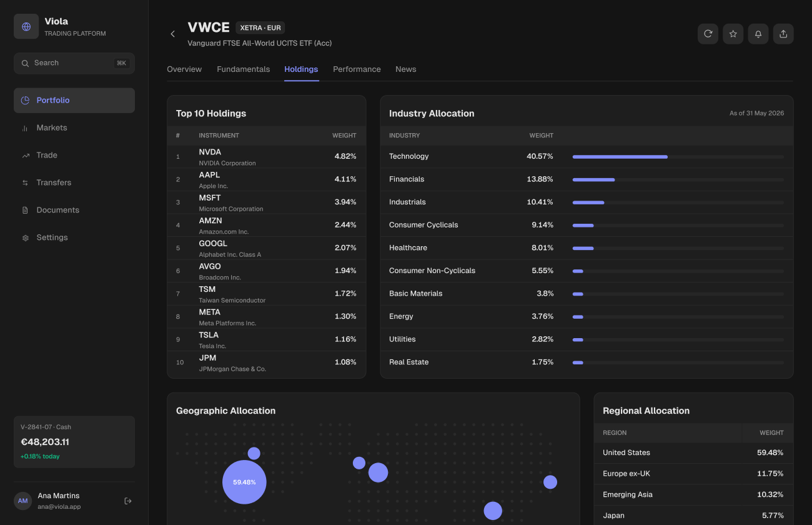Image resolution: width=812 pixels, height=525 pixels.
Task: Switch to the Overview tab
Action: point(184,69)
